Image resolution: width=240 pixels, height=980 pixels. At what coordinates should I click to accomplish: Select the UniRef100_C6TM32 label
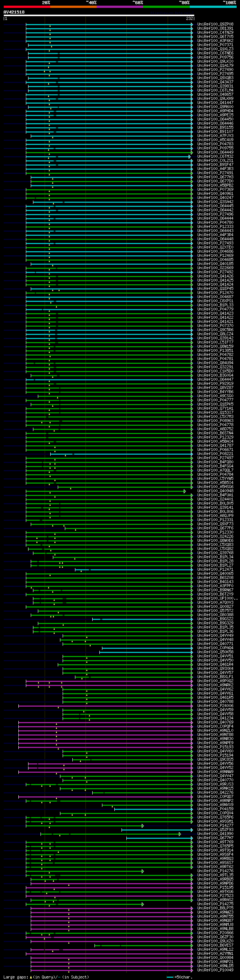(215, 156)
